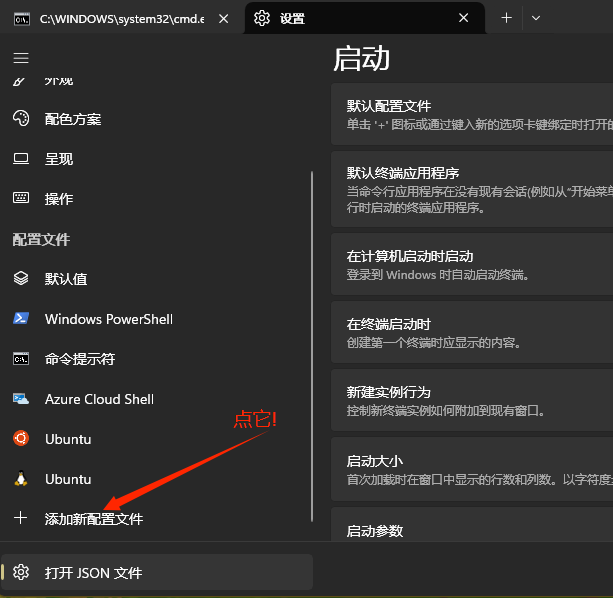Open the 呈现 settings page
The width and height of the screenshot is (613, 598).
156,159
